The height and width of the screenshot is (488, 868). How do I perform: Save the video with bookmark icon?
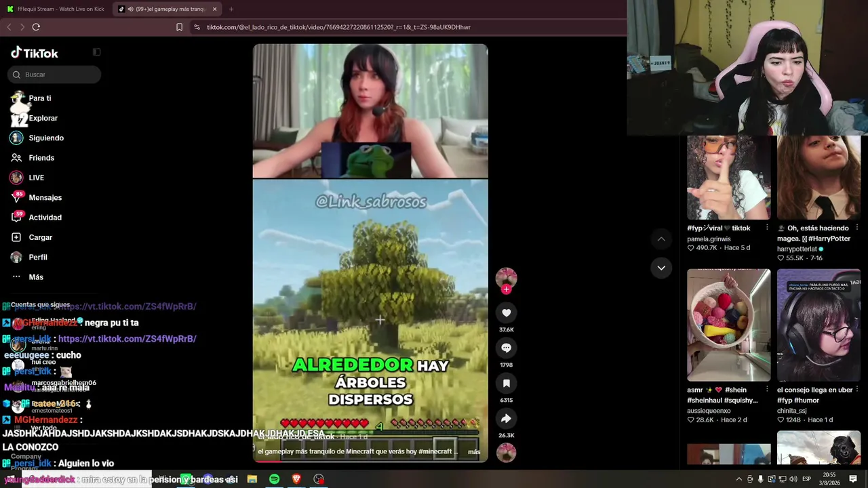coord(506,383)
